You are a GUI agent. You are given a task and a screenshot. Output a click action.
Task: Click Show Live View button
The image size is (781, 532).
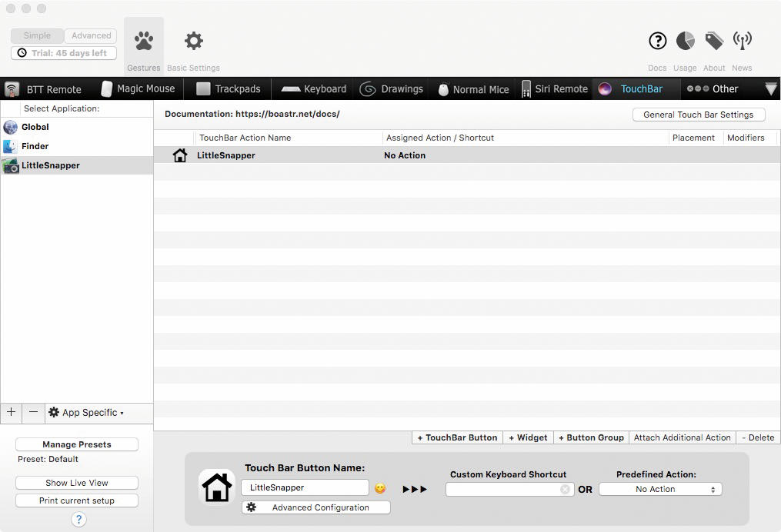click(x=77, y=483)
